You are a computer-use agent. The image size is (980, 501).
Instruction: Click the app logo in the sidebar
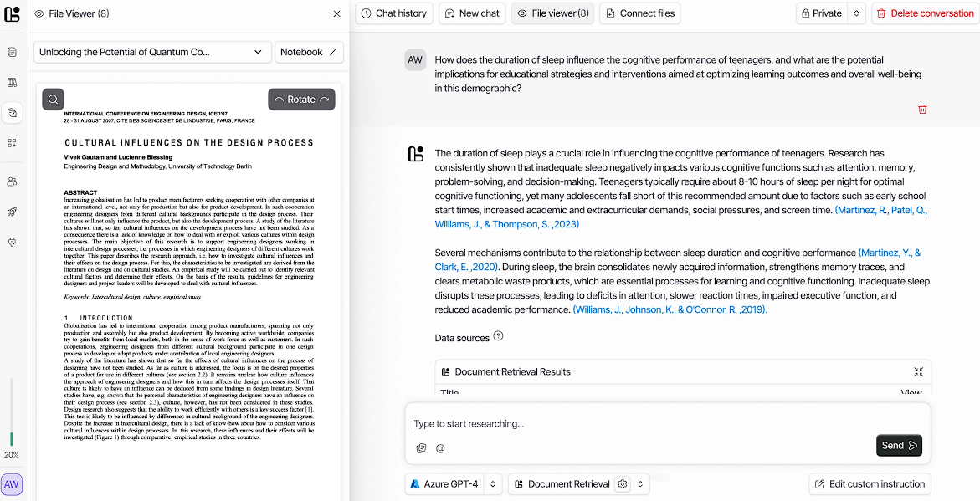[12, 13]
